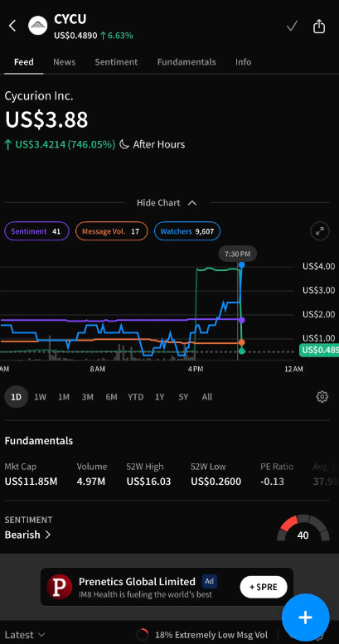339x644 pixels.
Task: Select the All time range
Action: [x=207, y=397]
